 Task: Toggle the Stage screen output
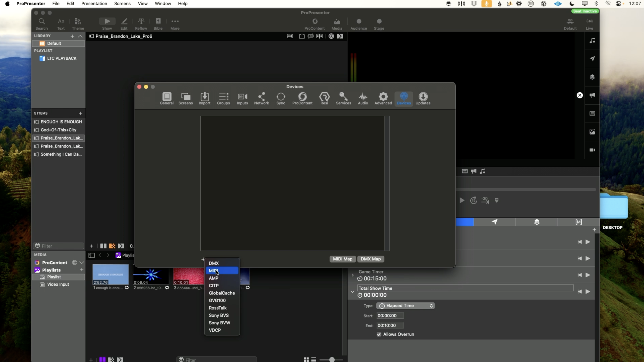(379, 22)
